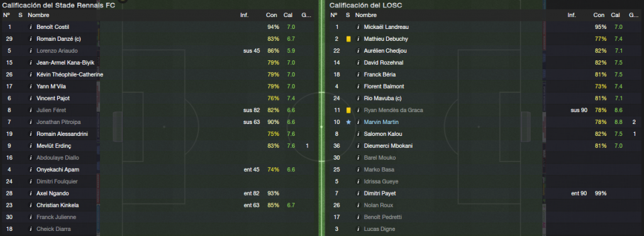The width and height of the screenshot is (644, 236).
Task: Sort LOSC table by Inf. column
Action: coord(572,15)
